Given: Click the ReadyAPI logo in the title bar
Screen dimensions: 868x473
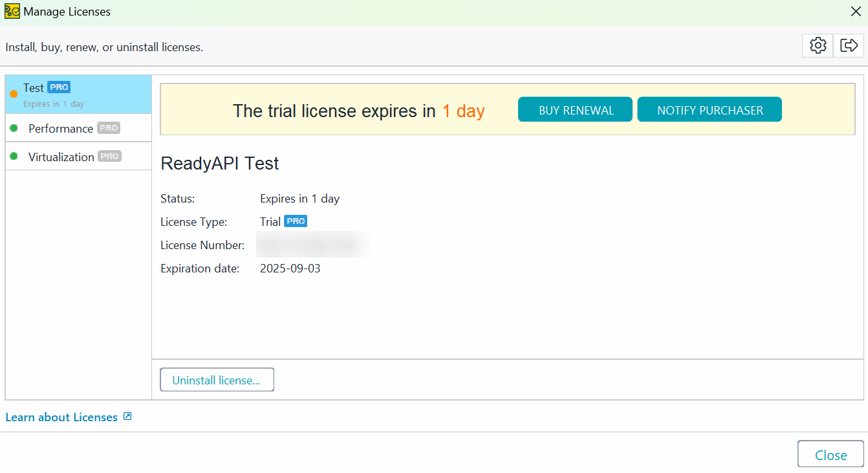Looking at the screenshot, I should tap(12, 11).
